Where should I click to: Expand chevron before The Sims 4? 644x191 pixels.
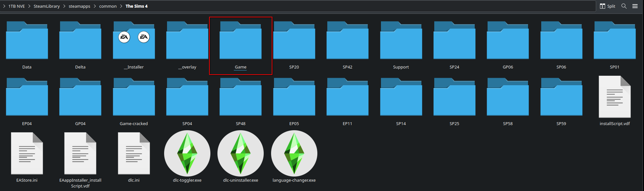point(121,6)
